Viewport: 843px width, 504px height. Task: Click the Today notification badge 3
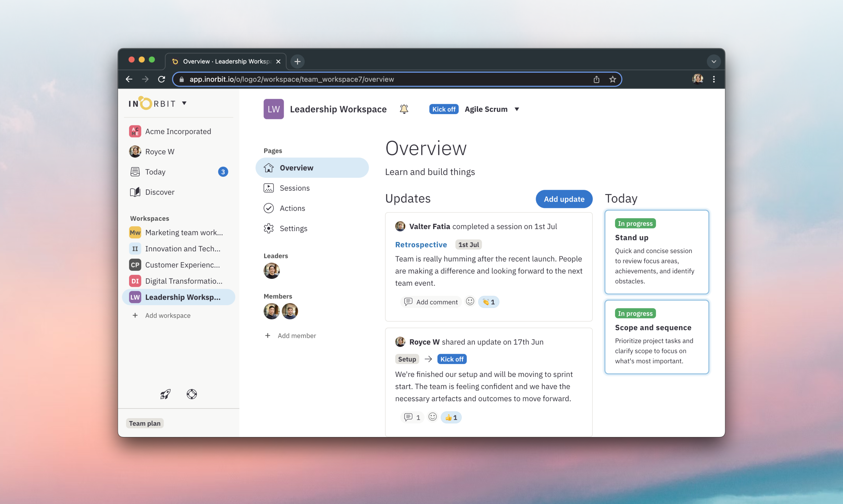(223, 172)
